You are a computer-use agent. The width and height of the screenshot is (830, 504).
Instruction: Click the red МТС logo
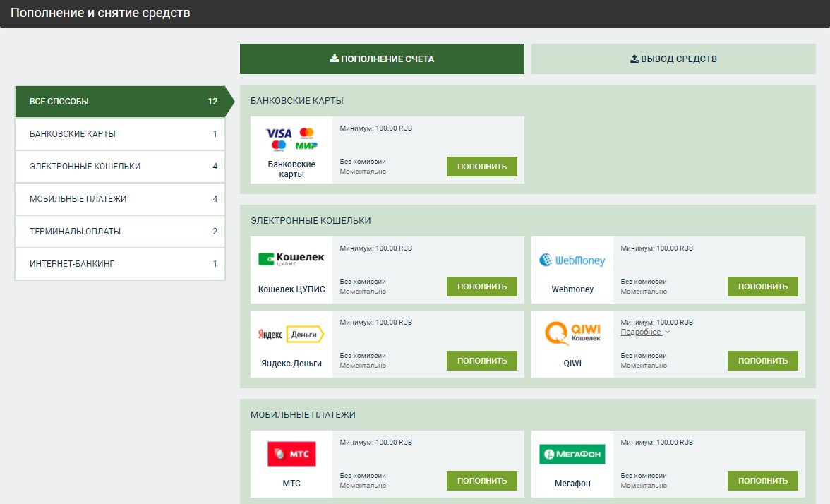pos(291,454)
